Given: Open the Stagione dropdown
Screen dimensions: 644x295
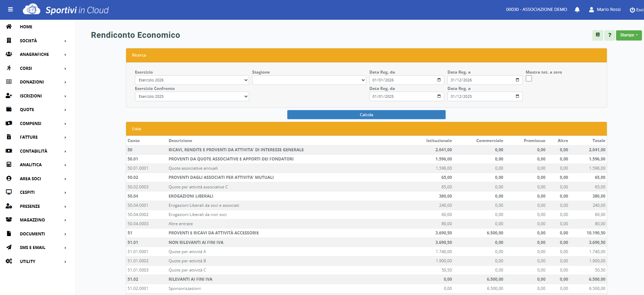Looking at the screenshot, I should coord(309,80).
